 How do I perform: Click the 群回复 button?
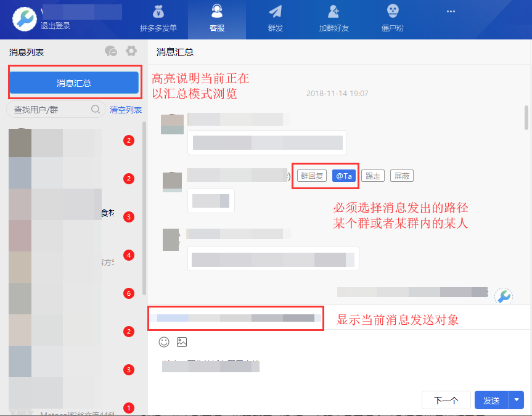[x=312, y=176]
